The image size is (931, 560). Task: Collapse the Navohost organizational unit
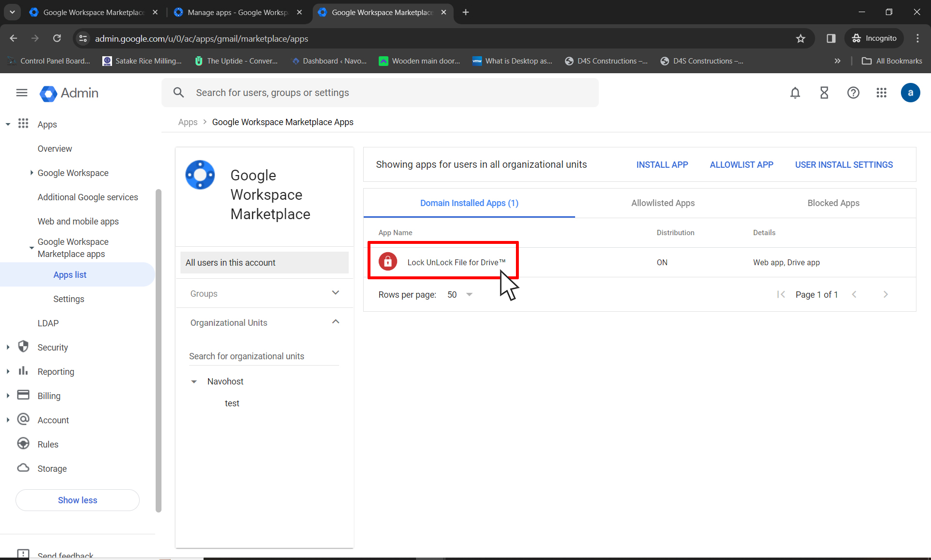pyautogui.click(x=194, y=382)
